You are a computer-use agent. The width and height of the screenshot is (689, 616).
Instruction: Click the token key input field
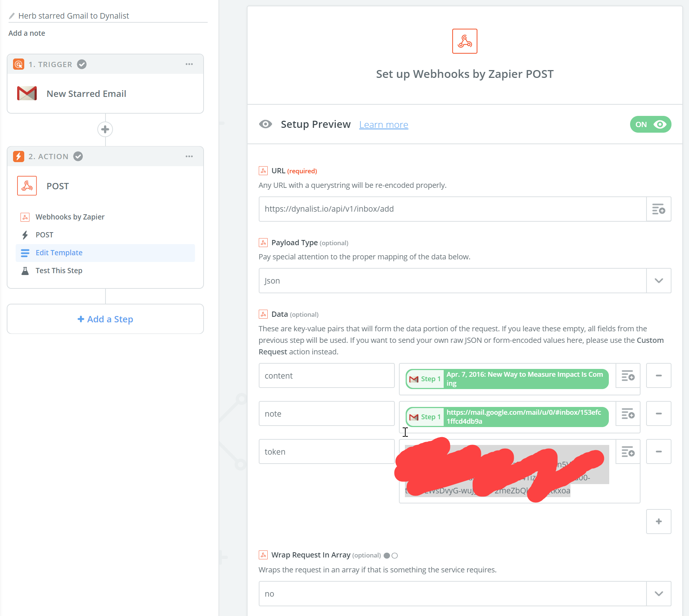point(327,452)
